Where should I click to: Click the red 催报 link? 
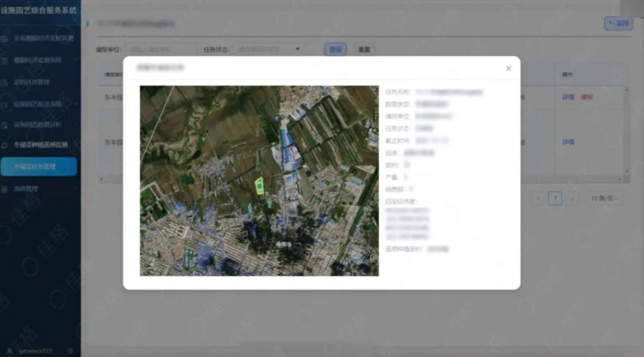pos(587,97)
